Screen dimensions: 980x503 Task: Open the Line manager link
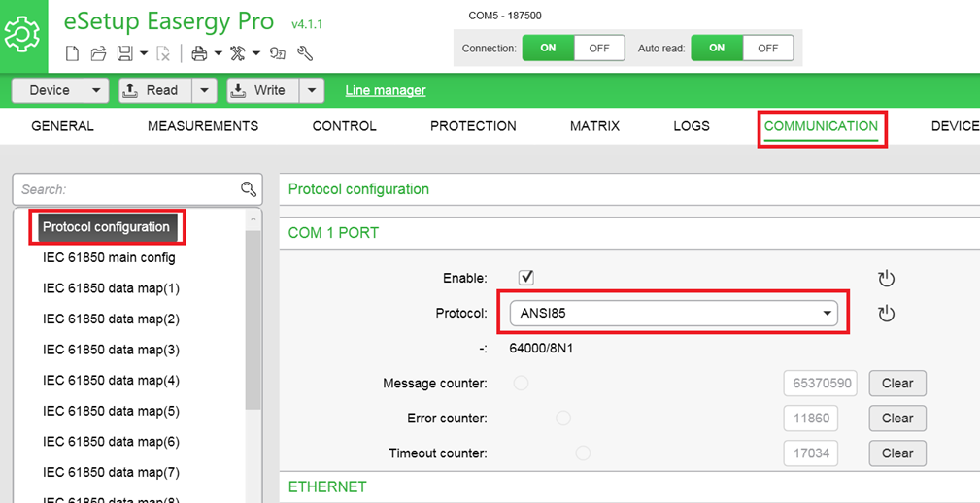[386, 90]
